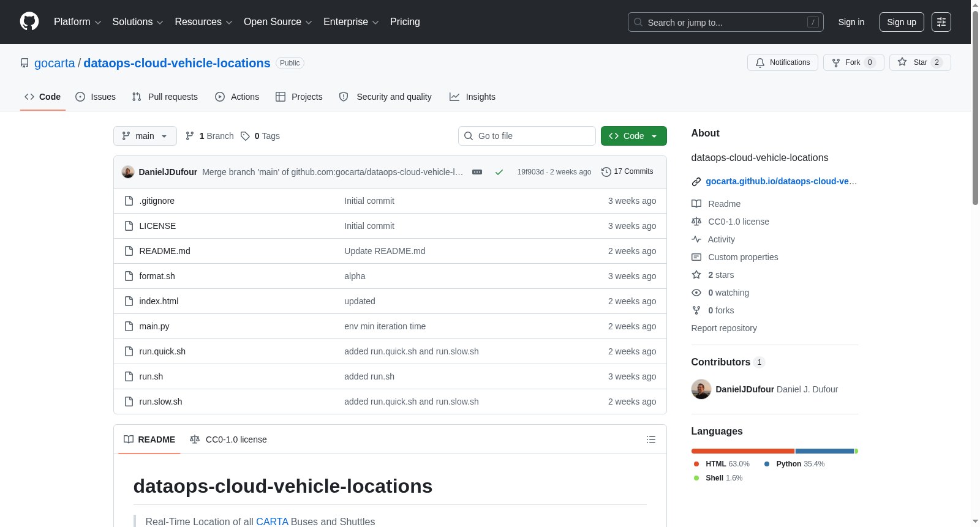Expand the Resources menu
The width and height of the screenshot is (980, 527).
(203, 22)
